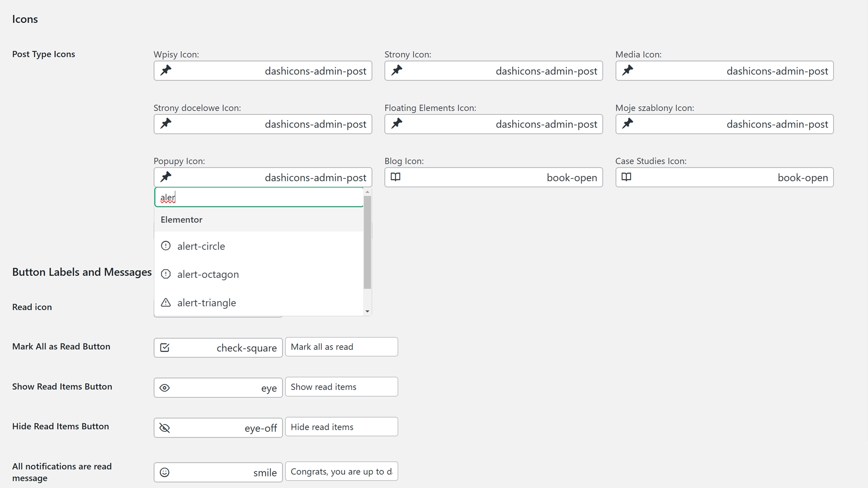
Task: Click the pin icon in Strony field
Action: pyautogui.click(x=397, y=70)
